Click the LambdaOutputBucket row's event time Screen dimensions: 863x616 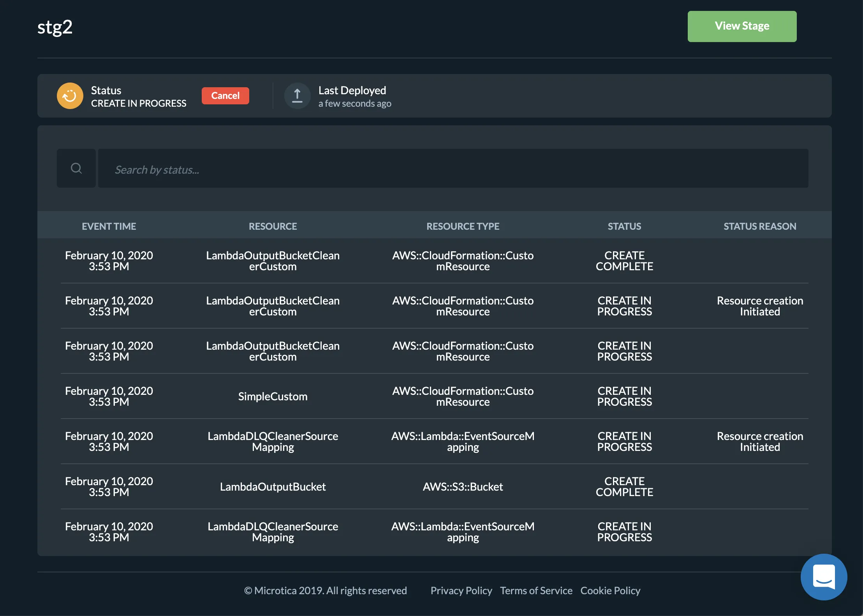point(109,487)
